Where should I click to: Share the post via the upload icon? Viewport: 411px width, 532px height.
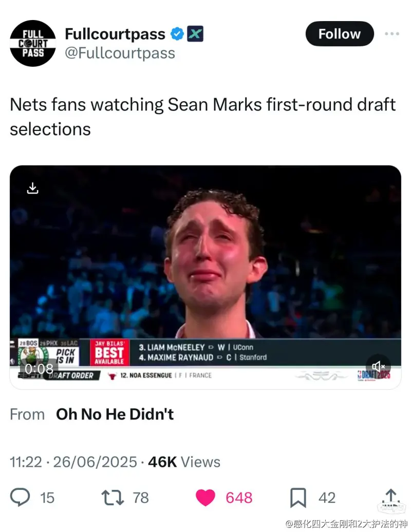[390, 496]
